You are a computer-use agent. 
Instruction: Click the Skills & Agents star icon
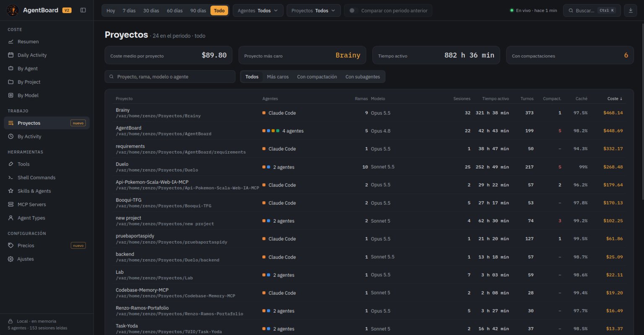pos(11,191)
